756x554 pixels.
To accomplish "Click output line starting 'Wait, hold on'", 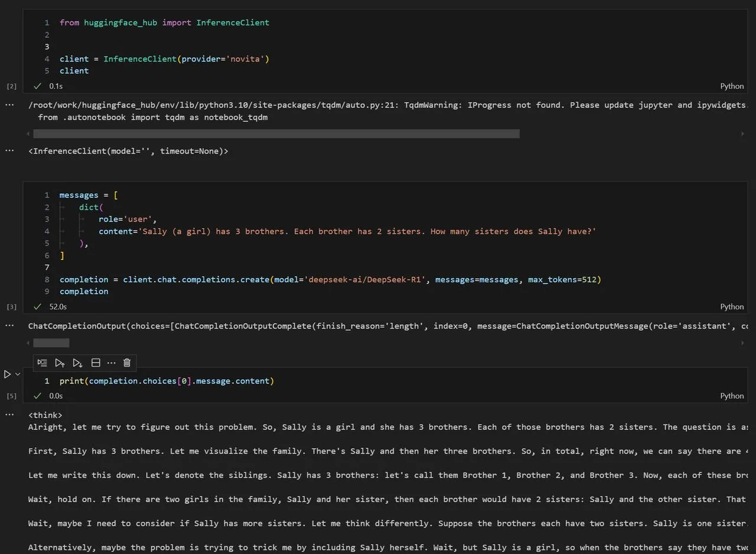I will (x=388, y=499).
